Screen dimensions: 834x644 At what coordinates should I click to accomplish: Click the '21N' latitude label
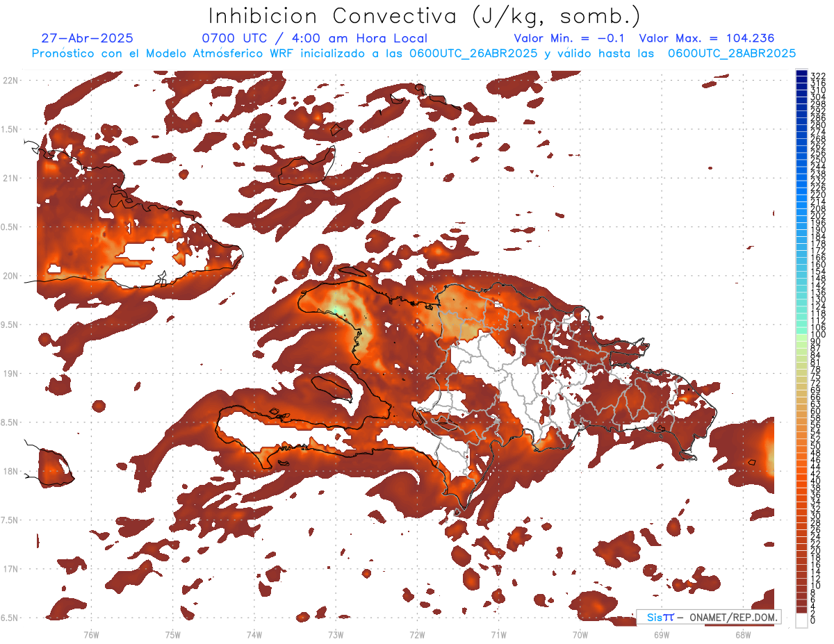point(10,178)
